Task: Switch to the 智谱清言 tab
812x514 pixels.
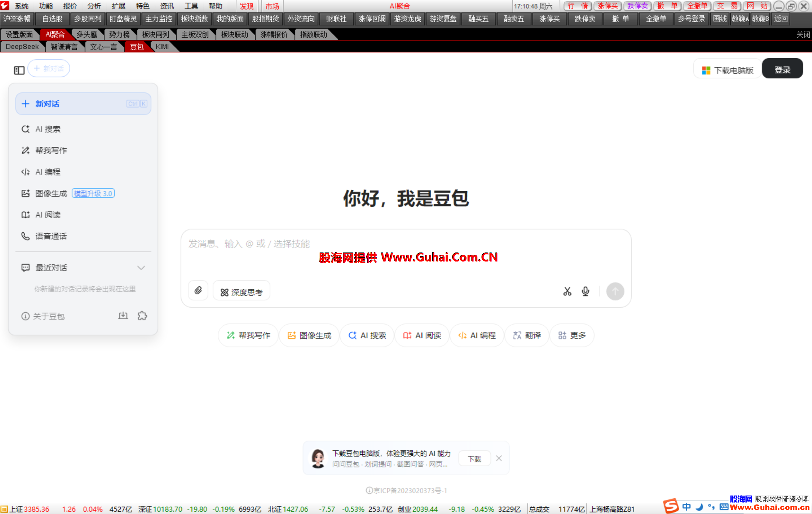Action: coord(64,47)
